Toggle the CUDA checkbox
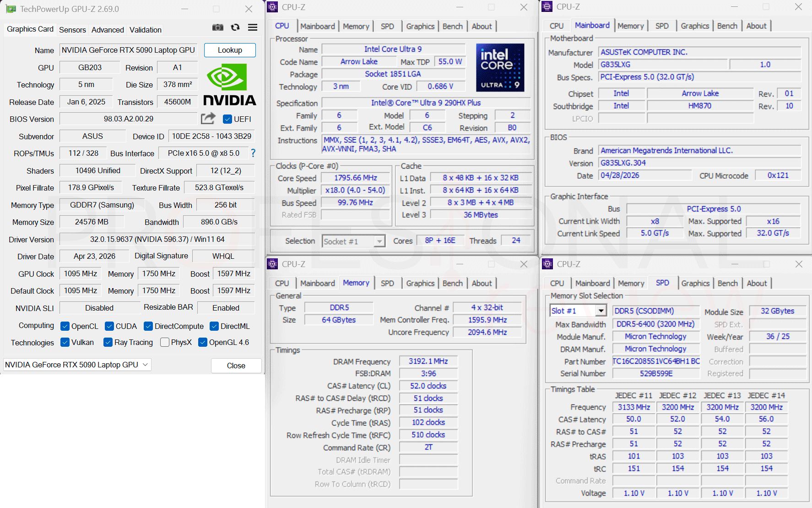The width and height of the screenshot is (812, 508). pos(109,326)
